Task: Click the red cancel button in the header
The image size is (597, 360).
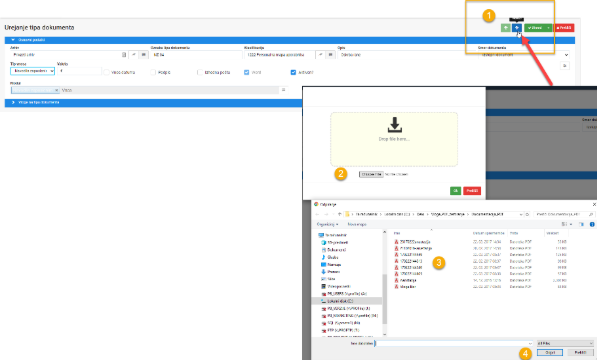Action: coord(564,28)
